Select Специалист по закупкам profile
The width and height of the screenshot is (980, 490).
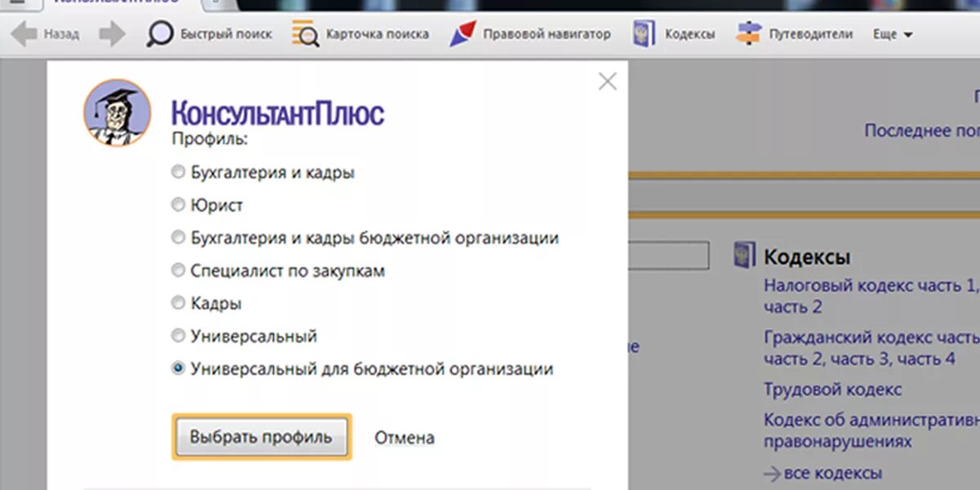(x=178, y=270)
